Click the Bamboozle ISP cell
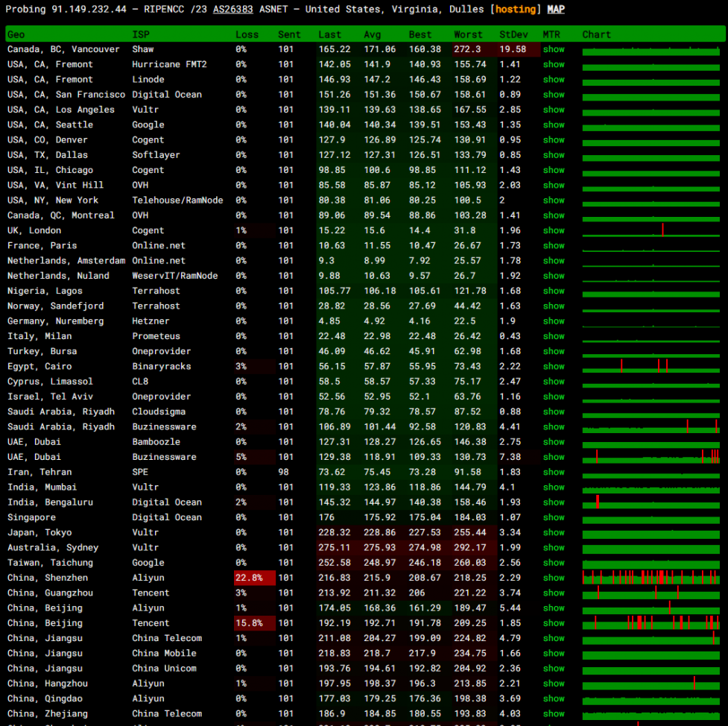The height and width of the screenshot is (726, 728). click(156, 442)
